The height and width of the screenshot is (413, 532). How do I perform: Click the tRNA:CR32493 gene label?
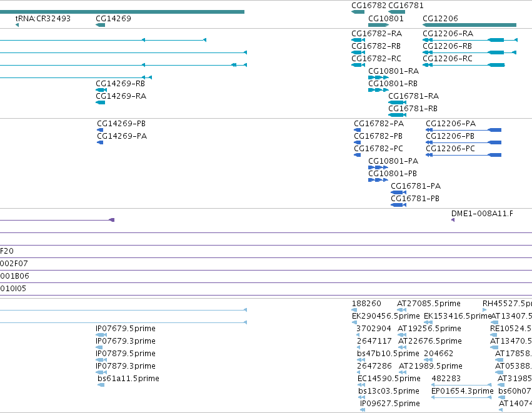(43, 19)
